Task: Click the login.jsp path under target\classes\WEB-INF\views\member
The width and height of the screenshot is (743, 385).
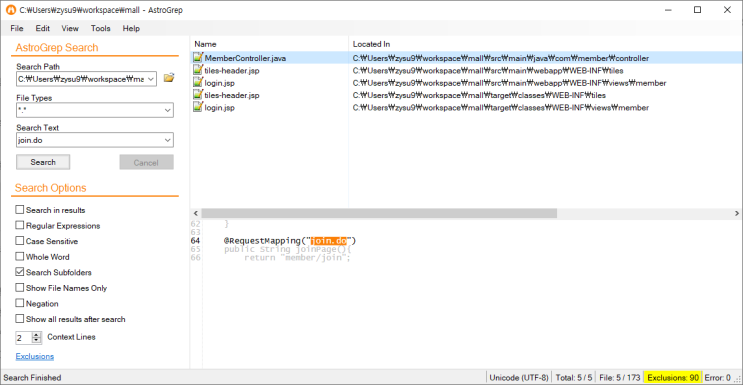Action: (501, 107)
